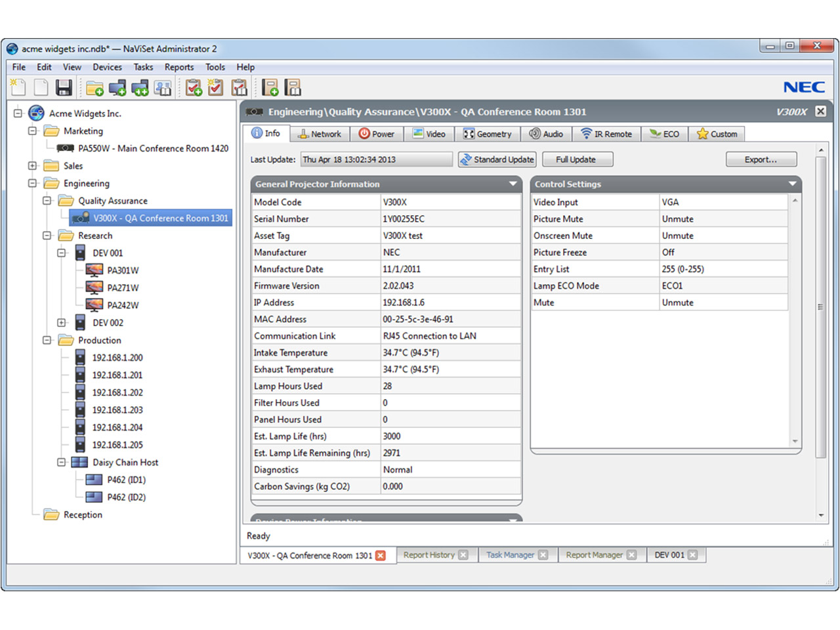Click the Save database floppy disk icon

click(x=64, y=87)
